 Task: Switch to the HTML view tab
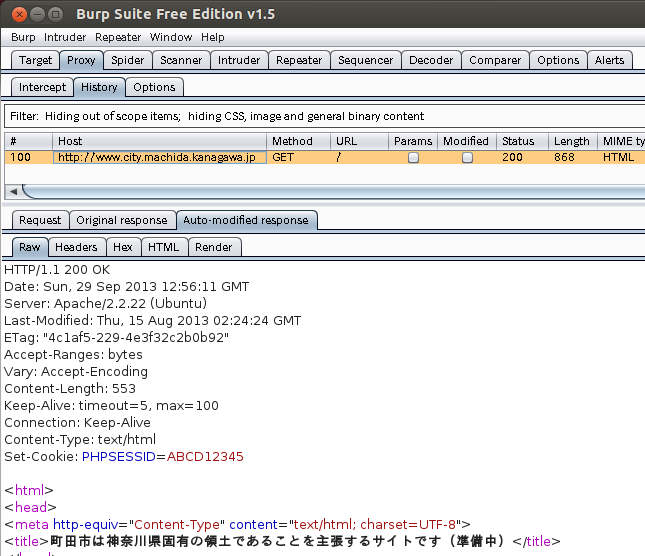tap(163, 247)
